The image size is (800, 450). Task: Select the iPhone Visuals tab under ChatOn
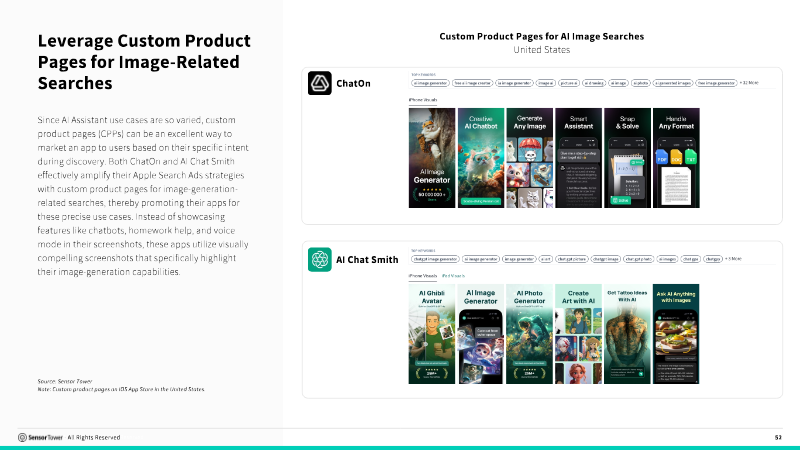coord(422,100)
